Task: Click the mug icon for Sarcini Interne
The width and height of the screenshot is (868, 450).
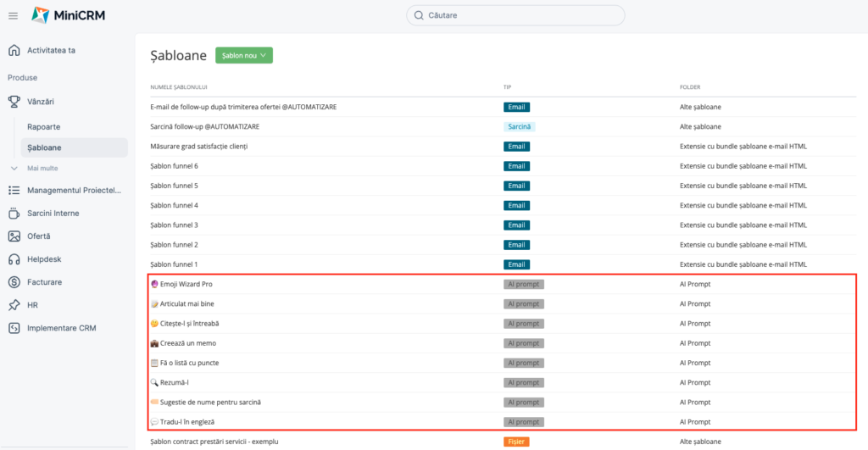Action: 14,213
